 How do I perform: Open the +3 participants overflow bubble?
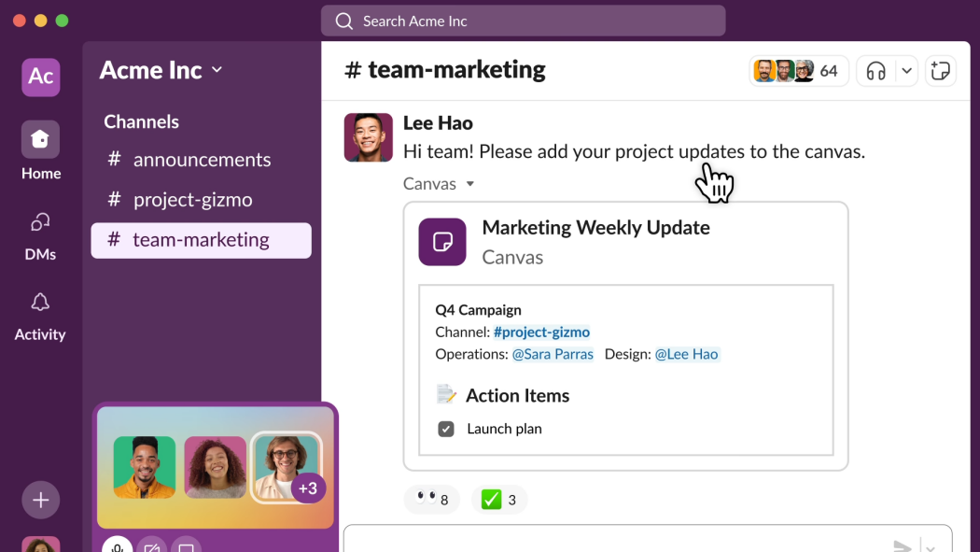308,487
